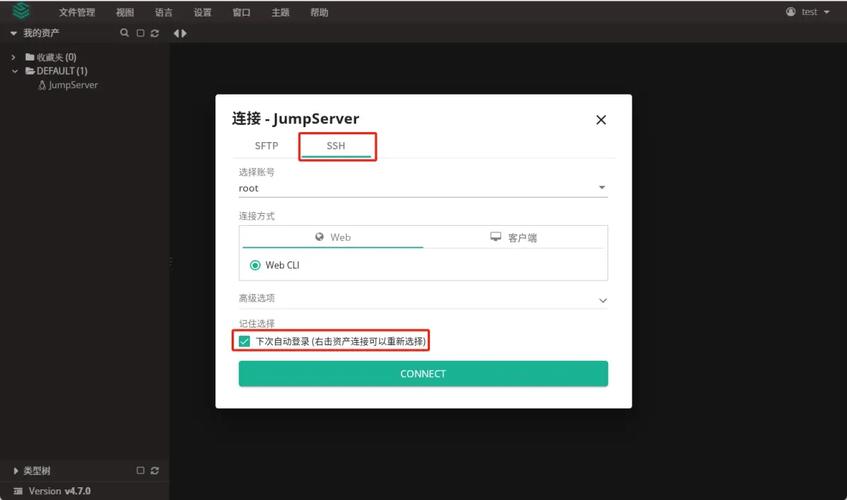Click the square icon in 我的资产 header
Screen dimensions: 847x500
click(x=140, y=33)
